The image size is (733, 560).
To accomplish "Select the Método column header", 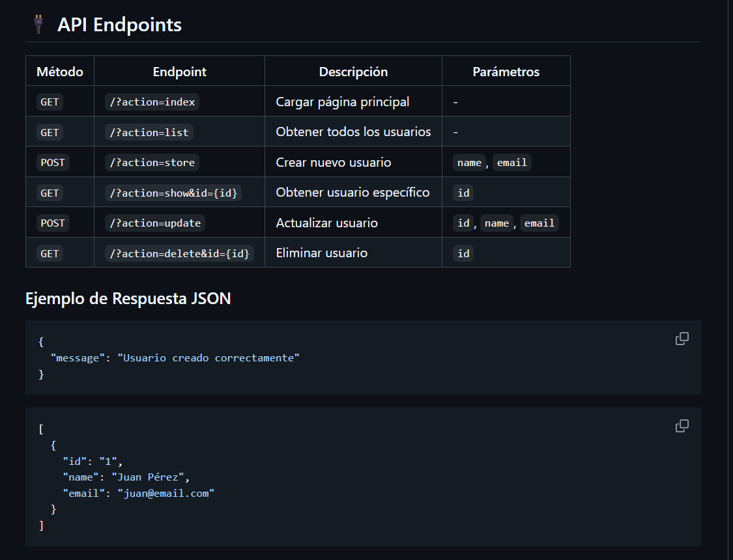I will (59, 71).
